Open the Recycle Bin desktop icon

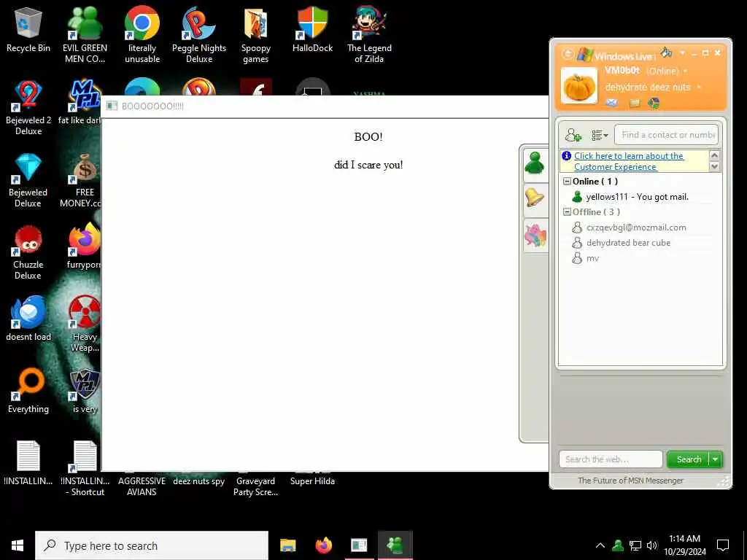coord(28,30)
